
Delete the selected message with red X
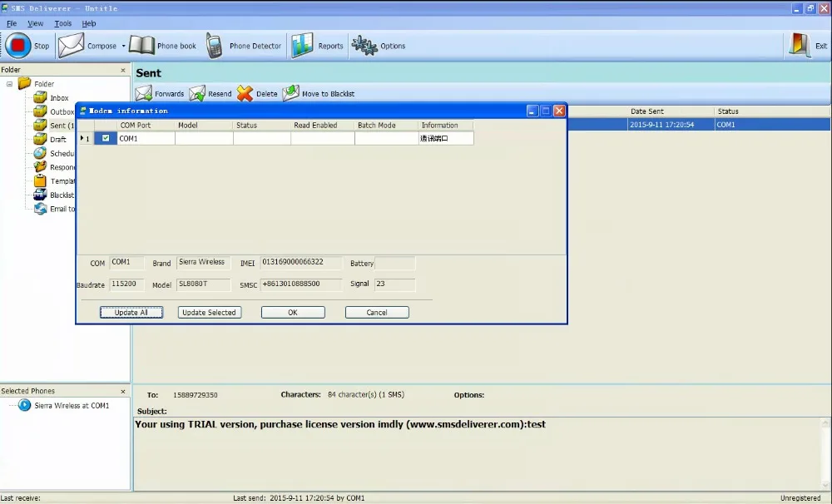click(x=245, y=94)
